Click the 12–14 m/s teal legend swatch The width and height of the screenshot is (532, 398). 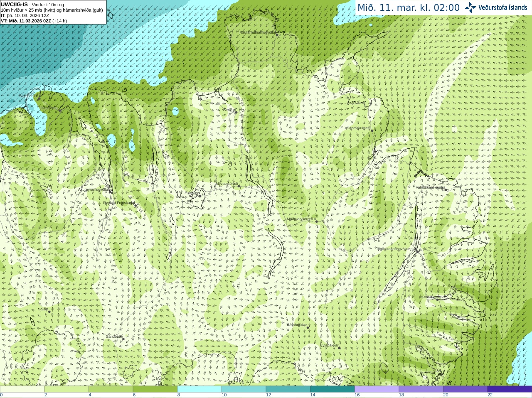pos(288,389)
